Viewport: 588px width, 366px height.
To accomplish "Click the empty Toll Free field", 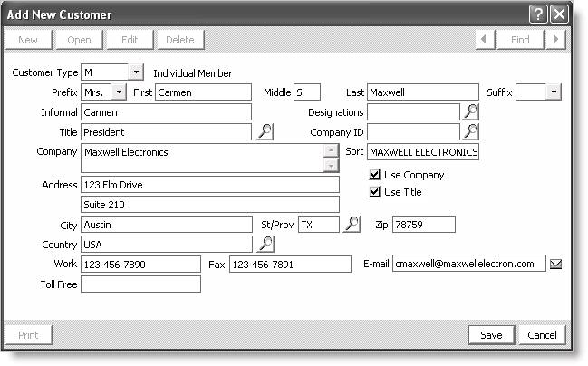I will click(x=140, y=284).
